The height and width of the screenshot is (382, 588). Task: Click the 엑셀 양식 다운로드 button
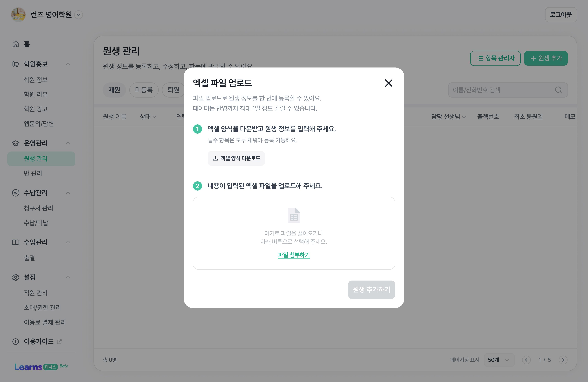[x=236, y=158]
